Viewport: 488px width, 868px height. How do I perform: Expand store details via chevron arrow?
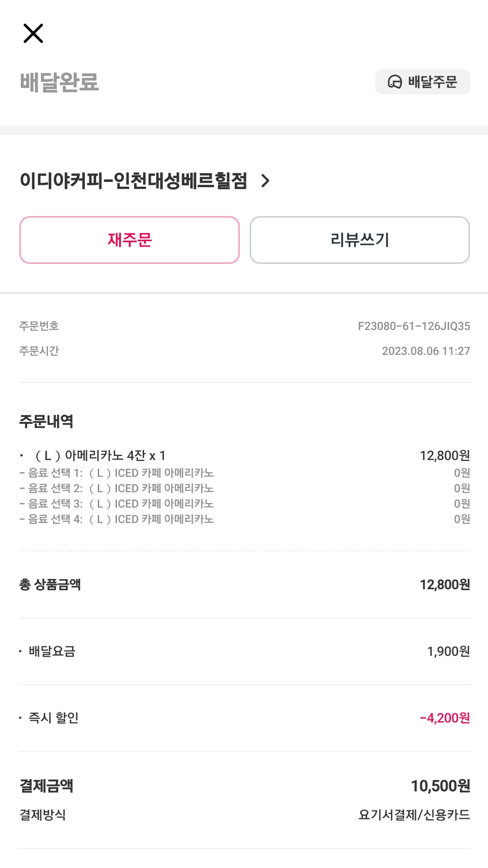click(x=266, y=181)
